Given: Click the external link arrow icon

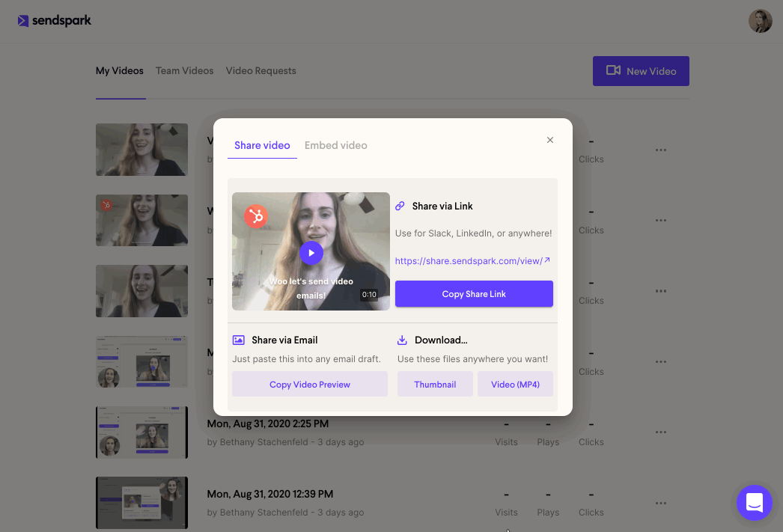Looking at the screenshot, I should click(x=547, y=260).
